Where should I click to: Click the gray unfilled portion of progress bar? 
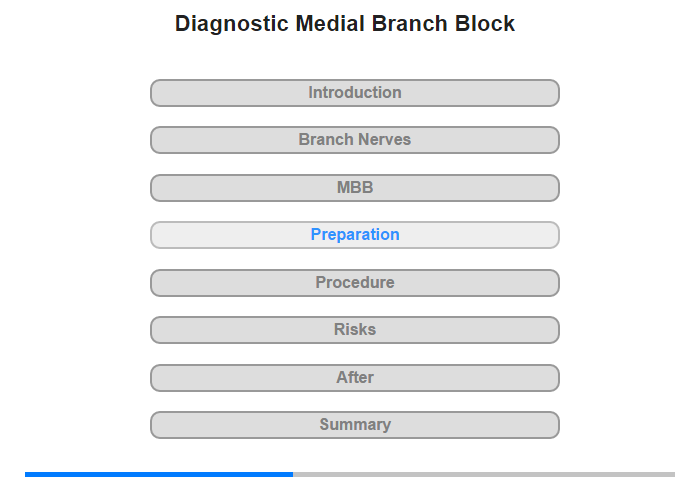[484, 474]
